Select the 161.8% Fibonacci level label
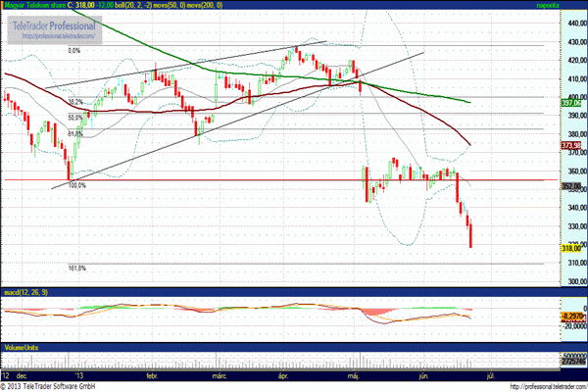The height and width of the screenshot is (392, 588). 78,267
